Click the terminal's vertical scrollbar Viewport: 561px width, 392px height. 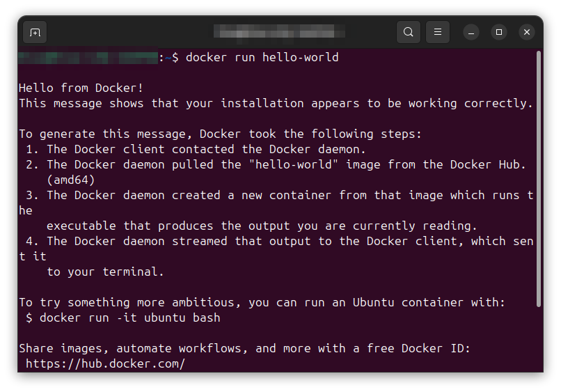tap(539, 179)
